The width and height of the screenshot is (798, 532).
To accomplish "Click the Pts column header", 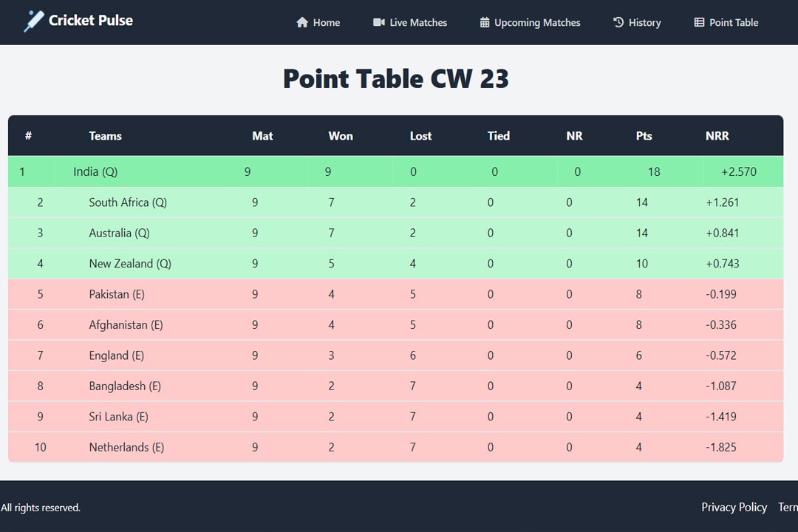I will click(x=644, y=136).
